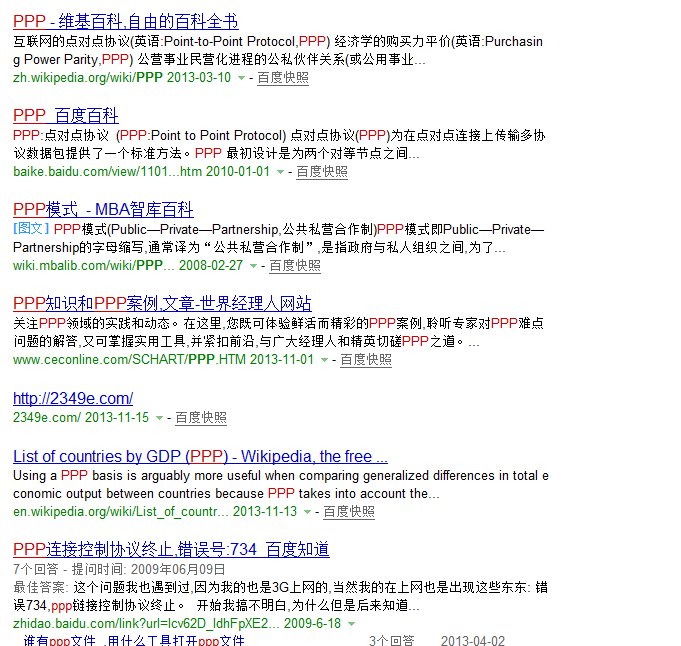Open PPP连接控制协议终止 错误号:734 百度知道 result
Viewport: 681px width, 646px height.
[171, 550]
